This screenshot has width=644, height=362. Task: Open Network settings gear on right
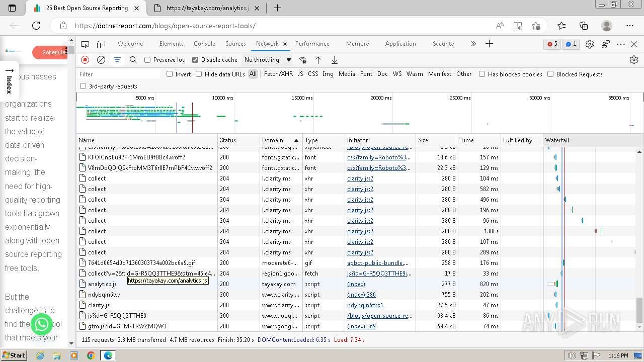point(634,60)
